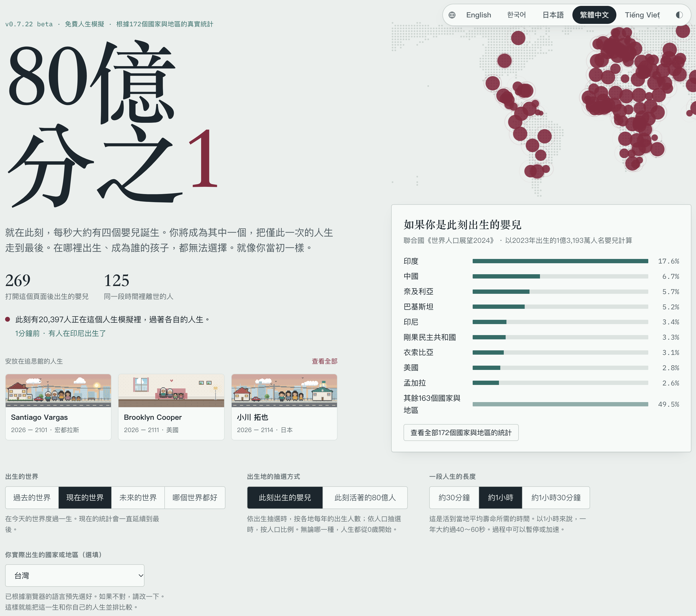This screenshot has height=616, width=696.
Task: Click the 125 deaths counter
Action: pyautogui.click(x=116, y=281)
